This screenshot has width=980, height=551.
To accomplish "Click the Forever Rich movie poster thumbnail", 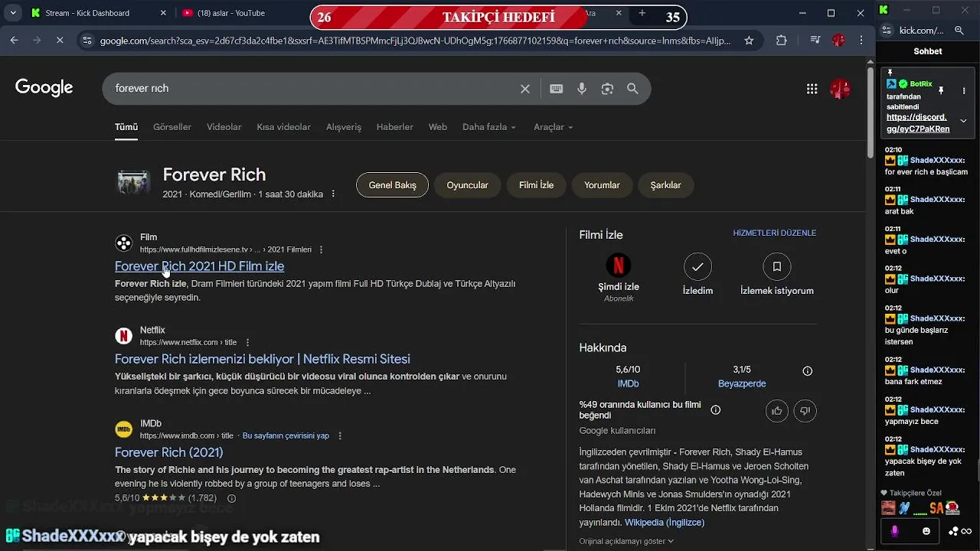I will (133, 183).
